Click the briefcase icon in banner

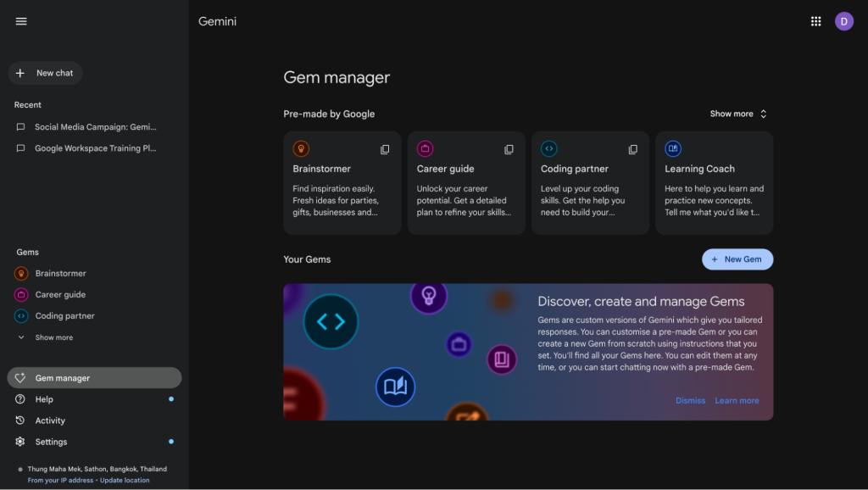(459, 344)
